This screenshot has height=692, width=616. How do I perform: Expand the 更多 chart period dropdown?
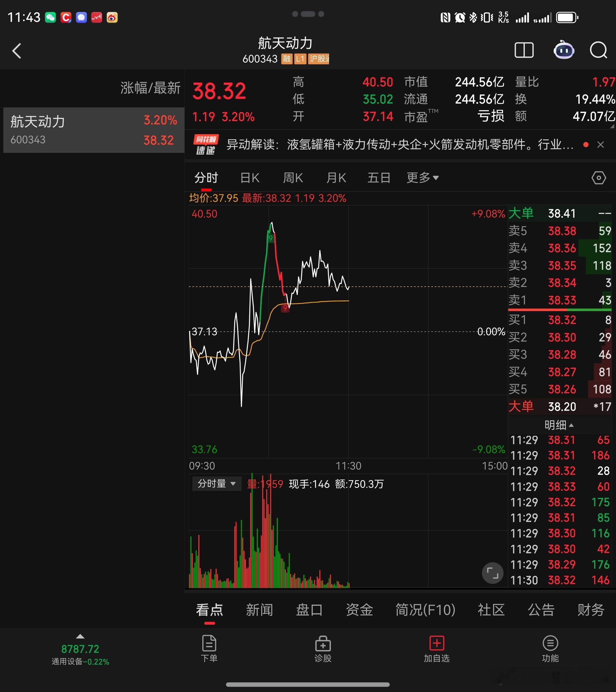click(422, 178)
